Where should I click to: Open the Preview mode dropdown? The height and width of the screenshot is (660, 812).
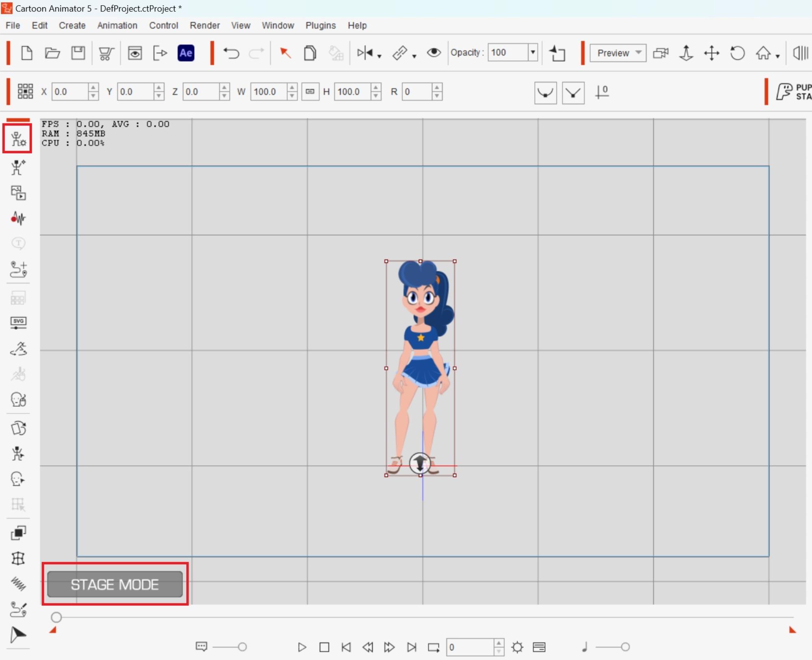[618, 53]
